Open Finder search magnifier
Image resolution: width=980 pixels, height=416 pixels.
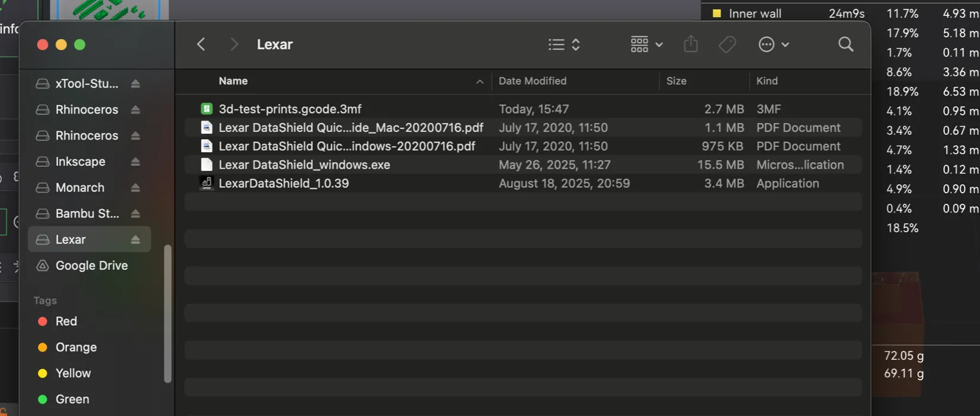846,44
